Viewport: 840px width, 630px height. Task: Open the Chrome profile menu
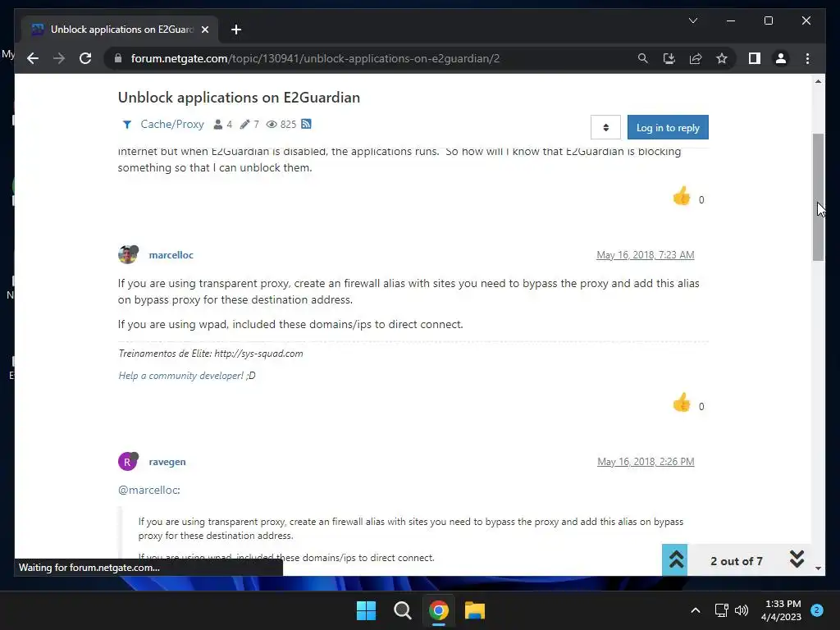pyautogui.click(x=781, y=58)
